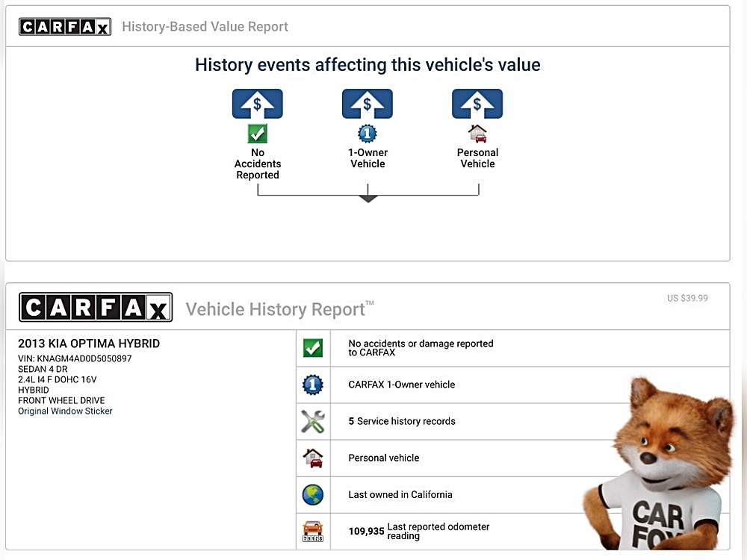This screenshot has width=747, height=560.
Task: Click the FRONT WHEEL DRIVE line
Action: pyautogui.click(x=61, y=400)
